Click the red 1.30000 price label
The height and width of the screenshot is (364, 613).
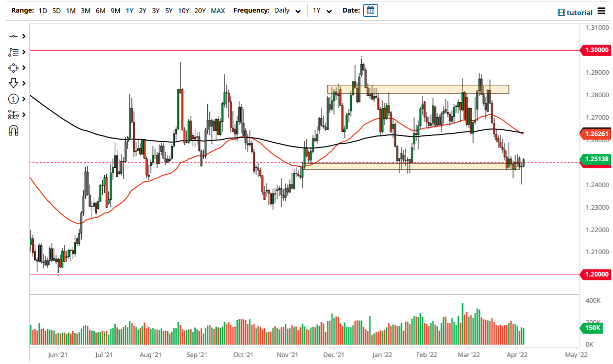596,50
